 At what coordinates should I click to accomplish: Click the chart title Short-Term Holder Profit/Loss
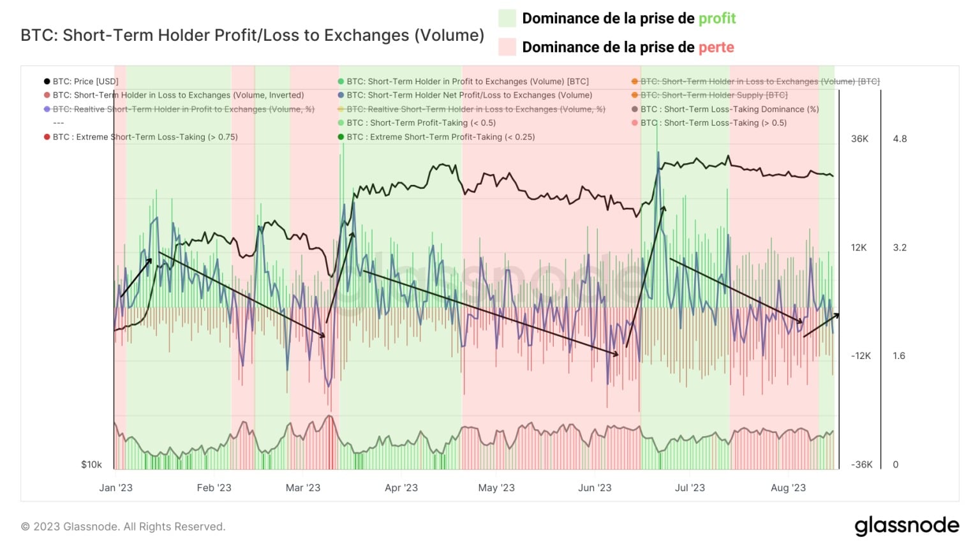(x=252, y=35)
